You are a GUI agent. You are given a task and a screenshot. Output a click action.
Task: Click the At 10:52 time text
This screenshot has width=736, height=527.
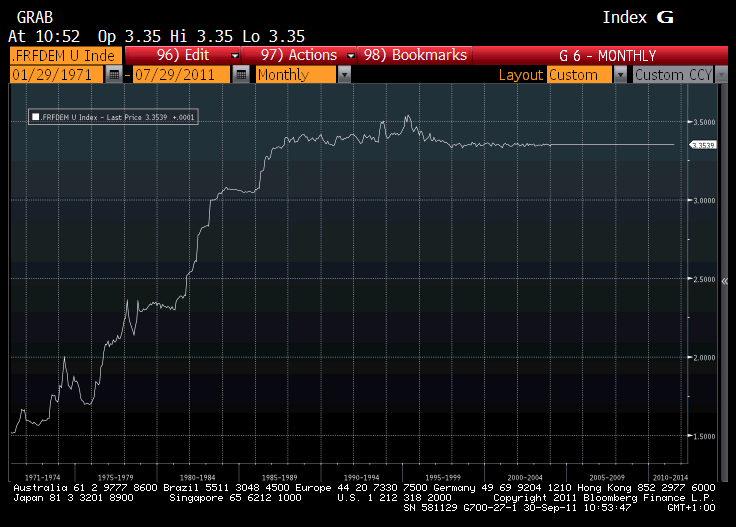pos(44,36)
